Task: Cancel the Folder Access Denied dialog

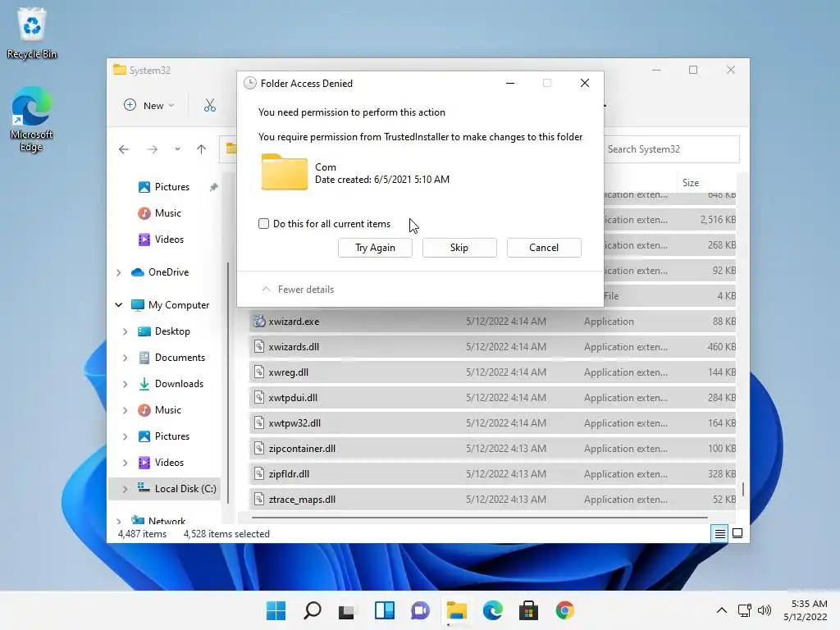Action: point(544,248)
